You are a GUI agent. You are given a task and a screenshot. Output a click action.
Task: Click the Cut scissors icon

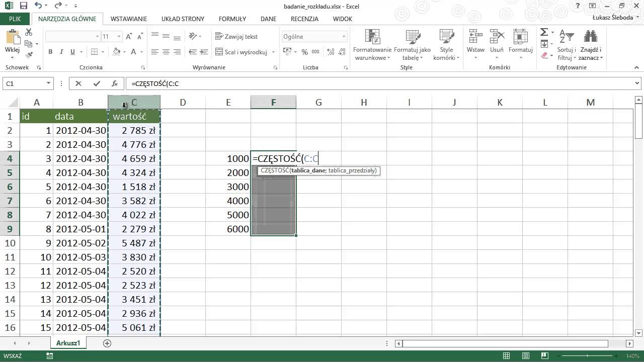(x=29, y=32)
